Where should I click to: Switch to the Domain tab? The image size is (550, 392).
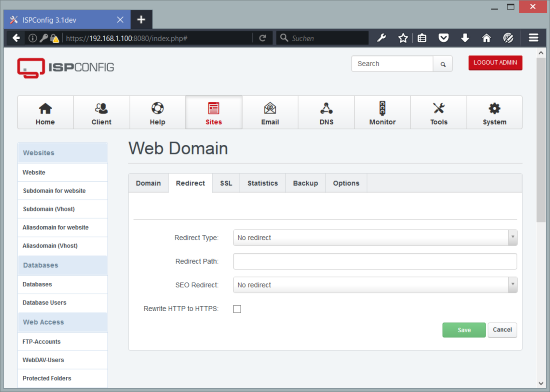[148, 183]
